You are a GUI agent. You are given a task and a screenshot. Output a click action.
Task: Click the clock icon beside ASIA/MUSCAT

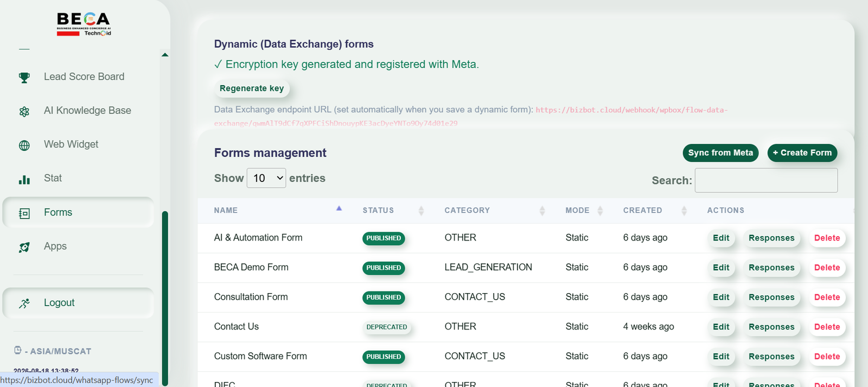pos(18,350)
